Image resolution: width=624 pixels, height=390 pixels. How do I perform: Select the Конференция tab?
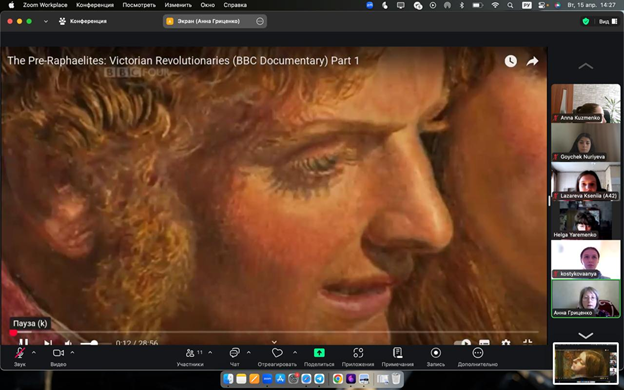(x=83, y=21)
